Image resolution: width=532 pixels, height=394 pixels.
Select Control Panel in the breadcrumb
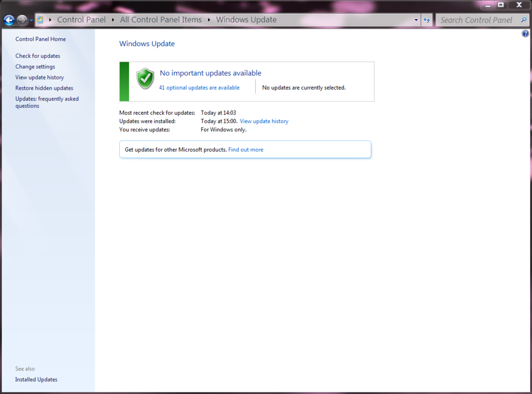pos(81,20)
